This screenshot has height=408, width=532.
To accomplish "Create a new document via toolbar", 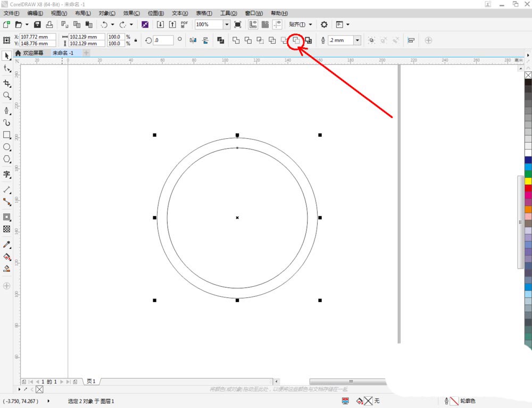I will click(6, 24).
